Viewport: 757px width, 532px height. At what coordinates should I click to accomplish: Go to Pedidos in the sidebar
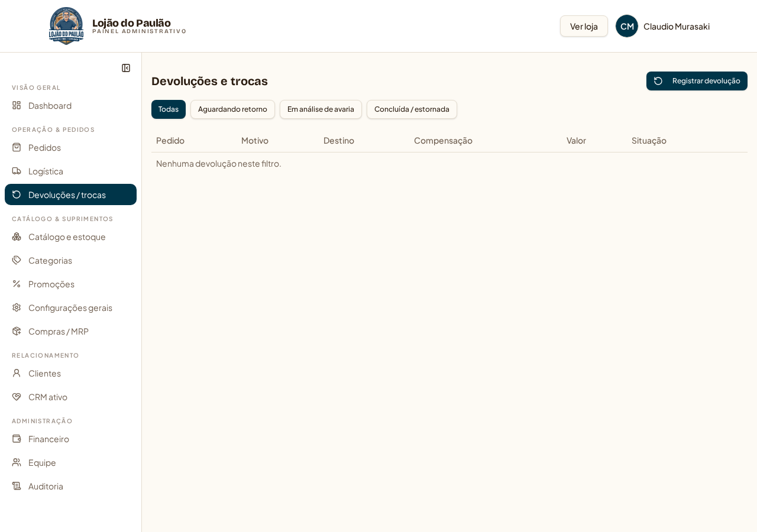pyautogui.click(x=70, y=147)
